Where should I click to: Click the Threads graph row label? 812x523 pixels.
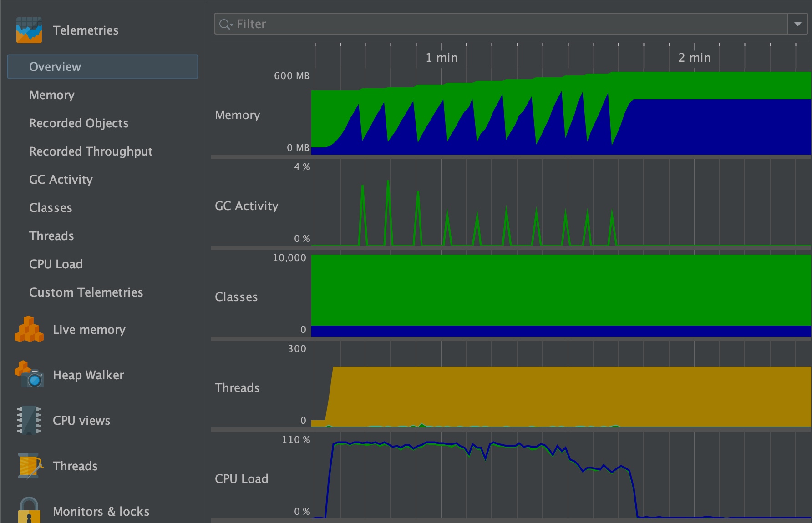[x=237, y=388]
